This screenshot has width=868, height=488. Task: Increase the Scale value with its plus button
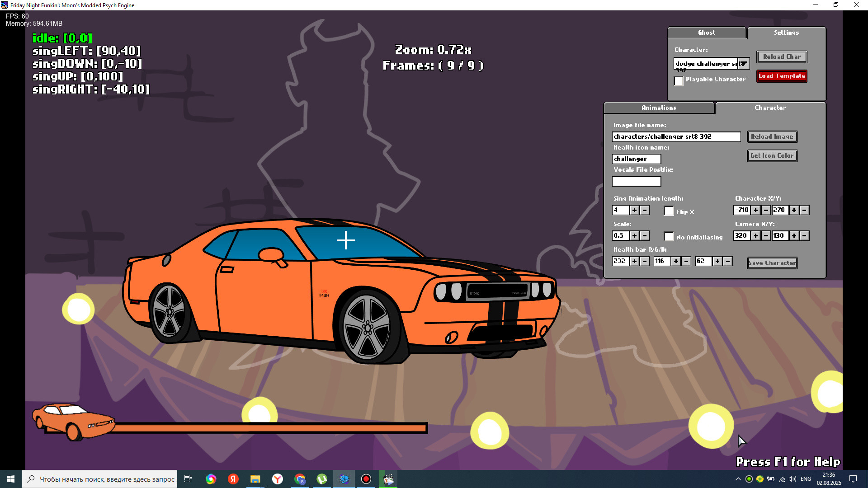pyautogui.click(x=634, y=235)
